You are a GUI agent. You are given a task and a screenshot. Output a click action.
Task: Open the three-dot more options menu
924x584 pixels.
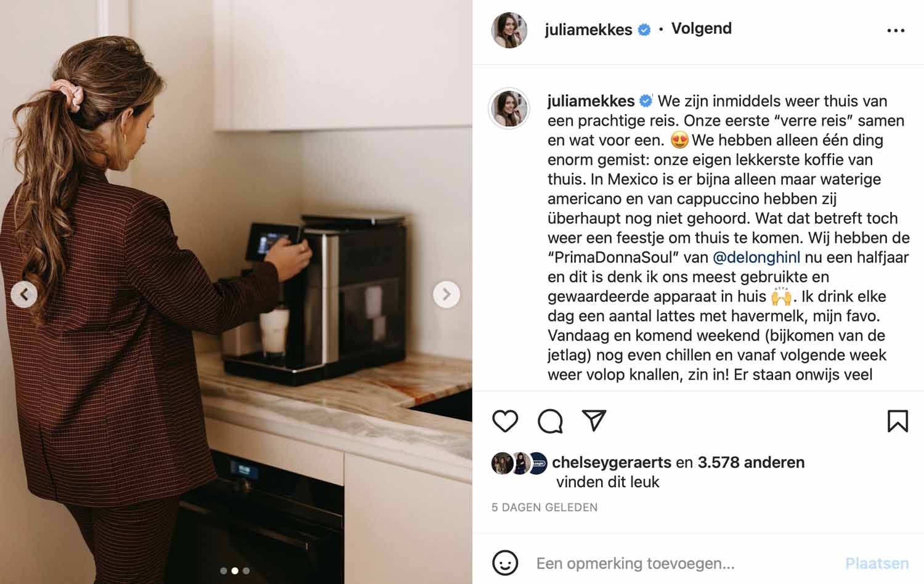click(x=896, y=30)
